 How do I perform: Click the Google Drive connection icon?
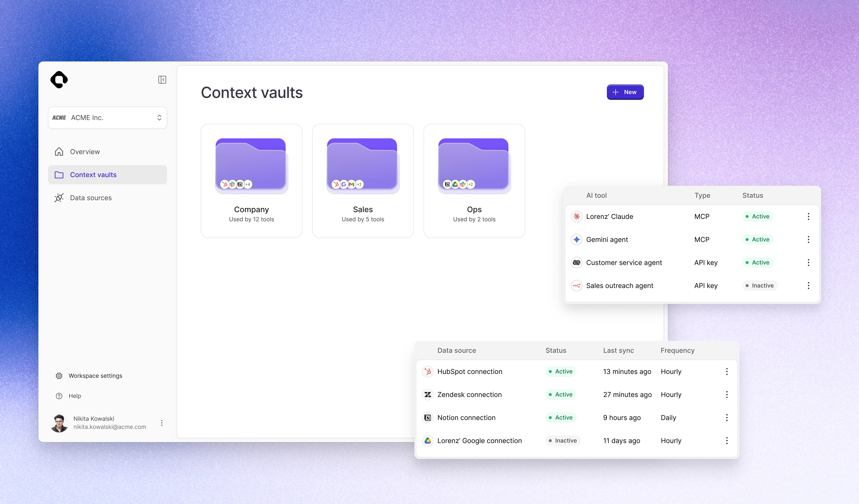pos(428,441)
